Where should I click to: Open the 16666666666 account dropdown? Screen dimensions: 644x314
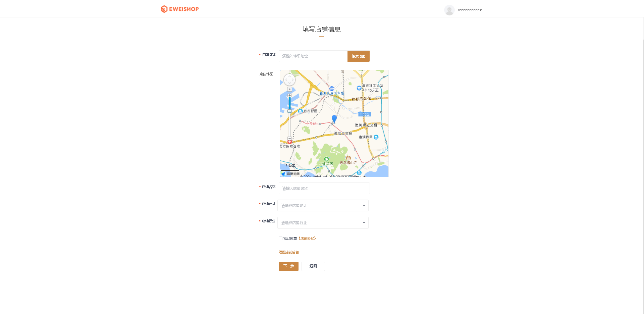click(470, 10)
